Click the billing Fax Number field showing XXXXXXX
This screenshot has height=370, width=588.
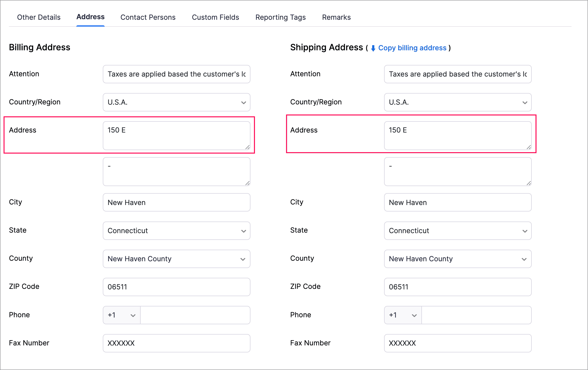pos(176,343)
